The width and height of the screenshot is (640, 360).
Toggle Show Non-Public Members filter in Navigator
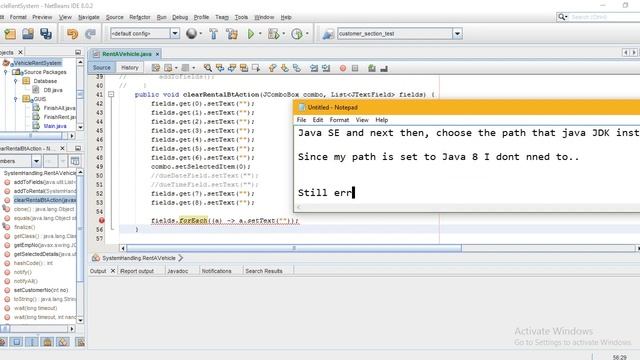[47, 342]
